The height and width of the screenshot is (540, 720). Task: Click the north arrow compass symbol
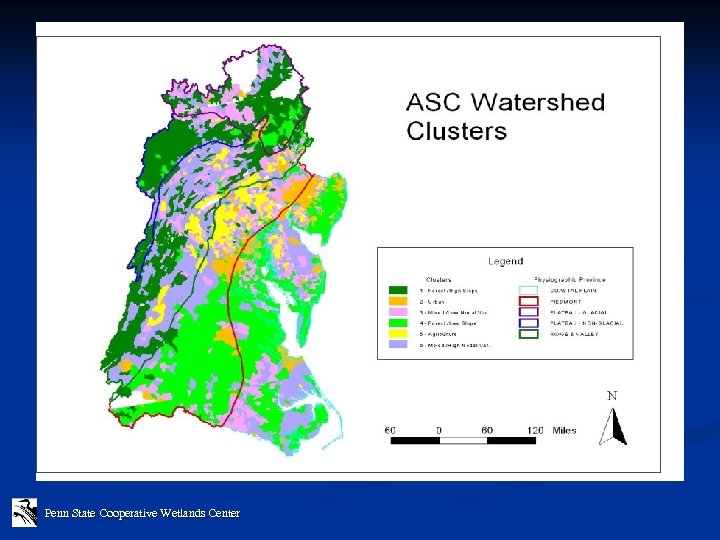(x=613, y=427)
